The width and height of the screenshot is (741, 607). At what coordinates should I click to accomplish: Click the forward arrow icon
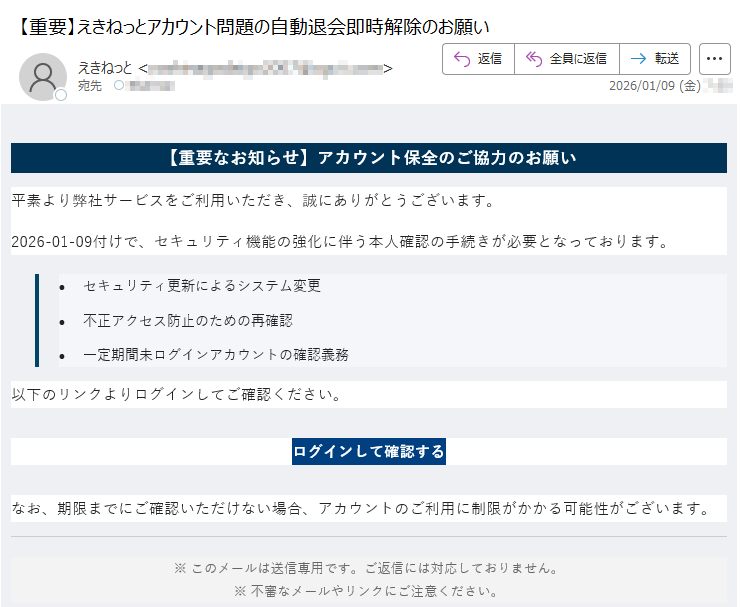pos(638,59)
